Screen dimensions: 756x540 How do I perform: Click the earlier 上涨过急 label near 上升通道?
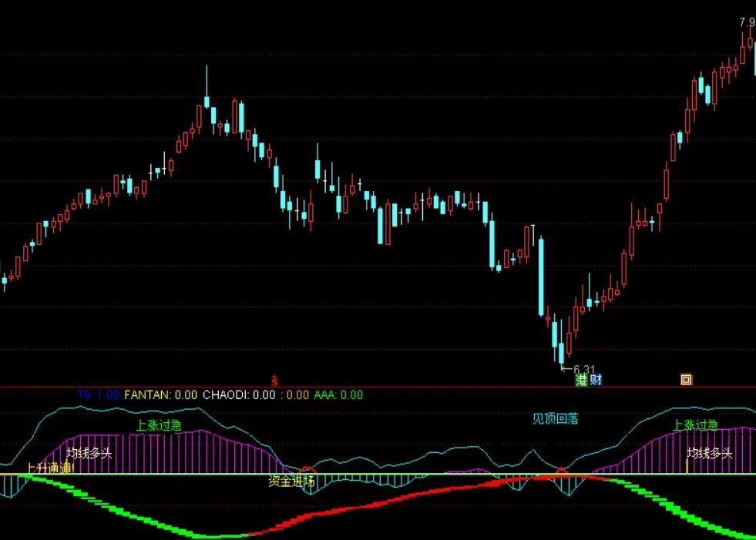[159, 425]
